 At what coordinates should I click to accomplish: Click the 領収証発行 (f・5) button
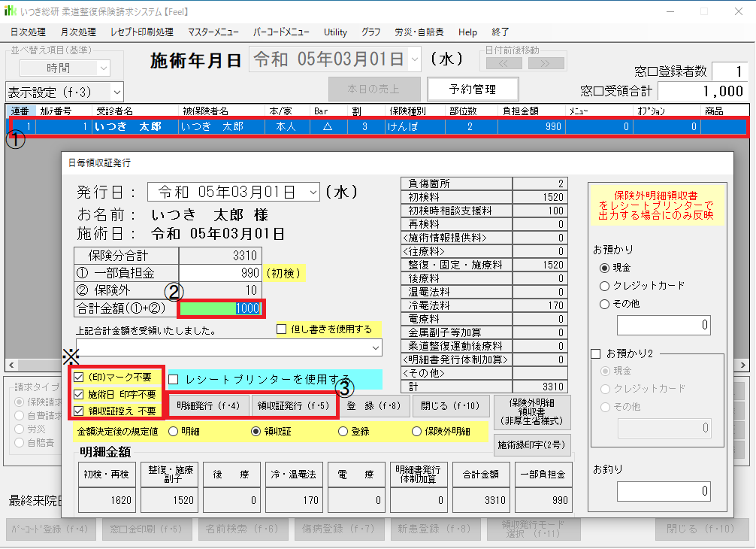pyautogui.click(x=293, y=407)
